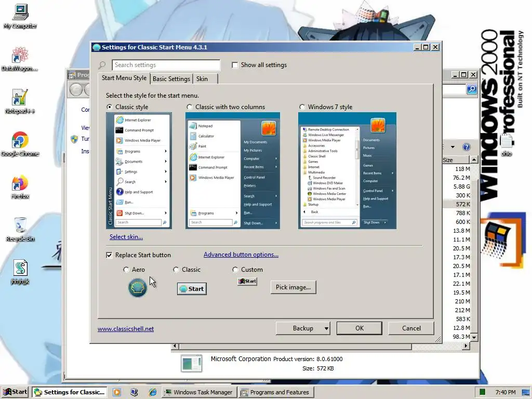Open DataWagon desktop shortcut
Screen dimensions: 532x399
click(19, 59)
